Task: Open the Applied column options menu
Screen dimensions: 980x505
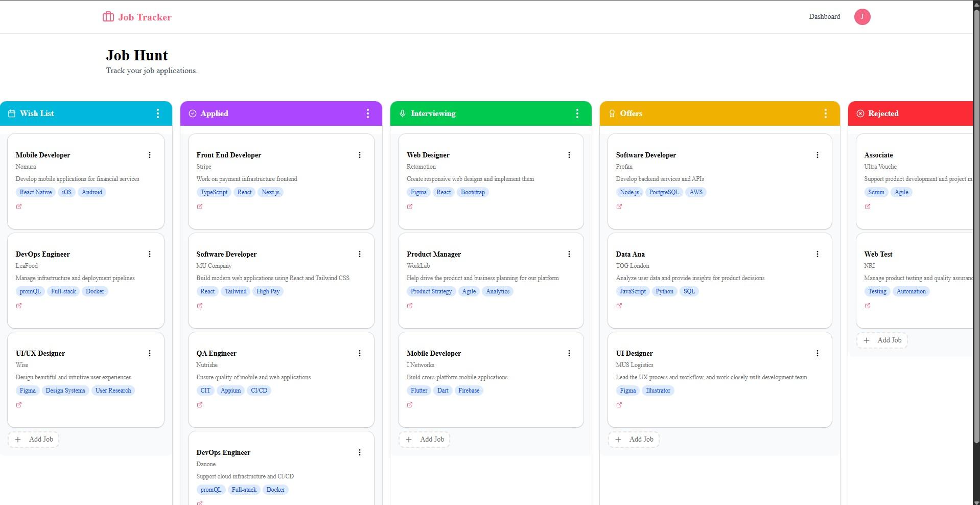Action: point(368,113)
